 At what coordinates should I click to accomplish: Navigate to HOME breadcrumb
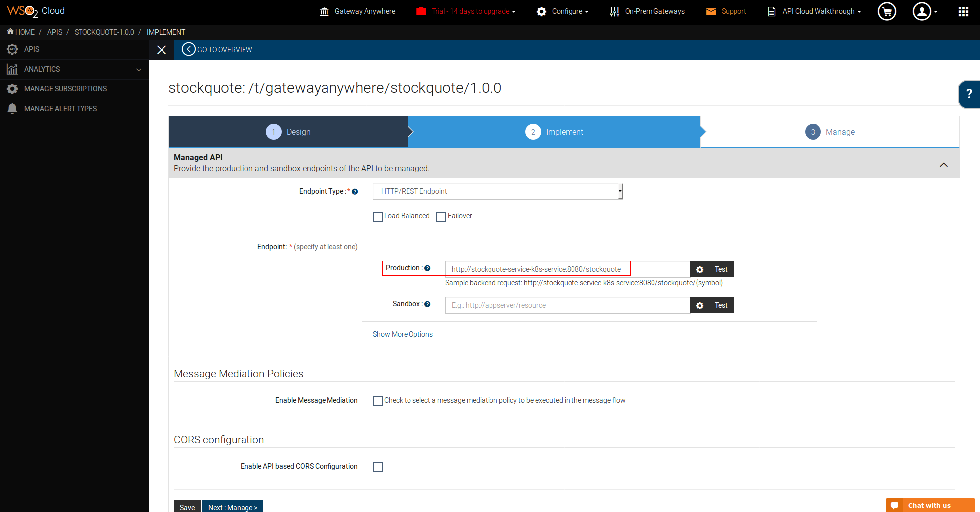pos(25,32)
